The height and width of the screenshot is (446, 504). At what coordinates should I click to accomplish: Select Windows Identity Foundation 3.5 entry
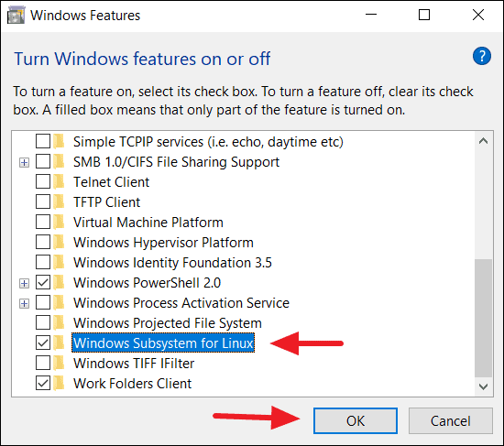[x=172, y=263]
